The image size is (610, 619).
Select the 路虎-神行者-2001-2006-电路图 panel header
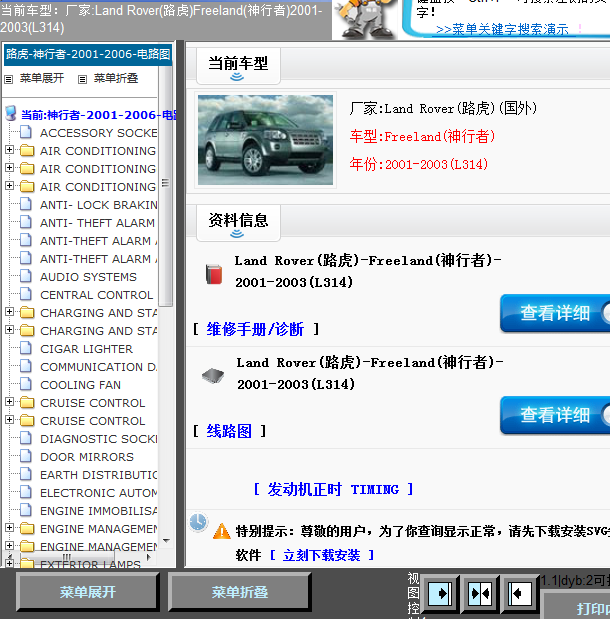pyautogui.click(x=88, y=54)
